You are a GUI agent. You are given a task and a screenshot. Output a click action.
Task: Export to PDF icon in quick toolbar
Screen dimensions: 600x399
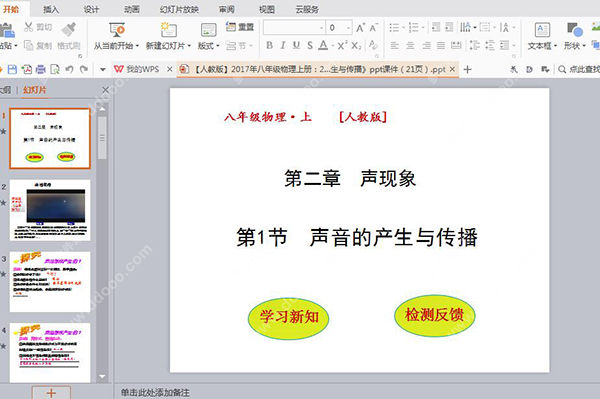(26, 69)
